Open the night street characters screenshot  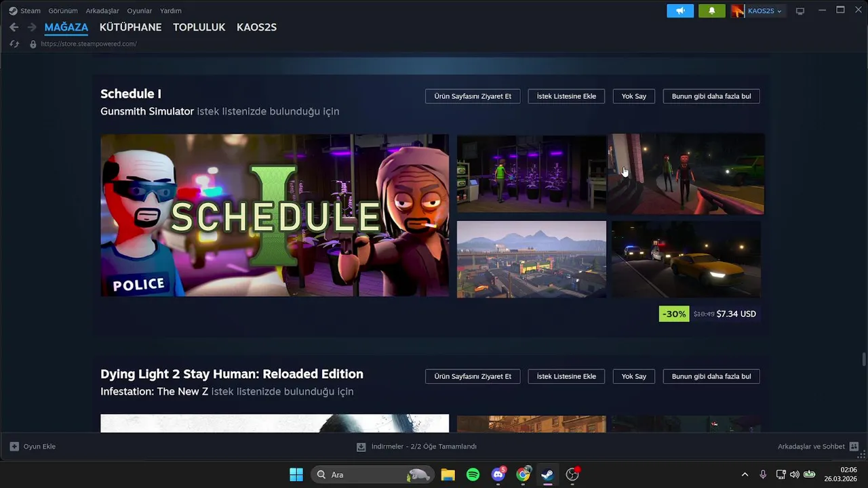coord(686,174)
